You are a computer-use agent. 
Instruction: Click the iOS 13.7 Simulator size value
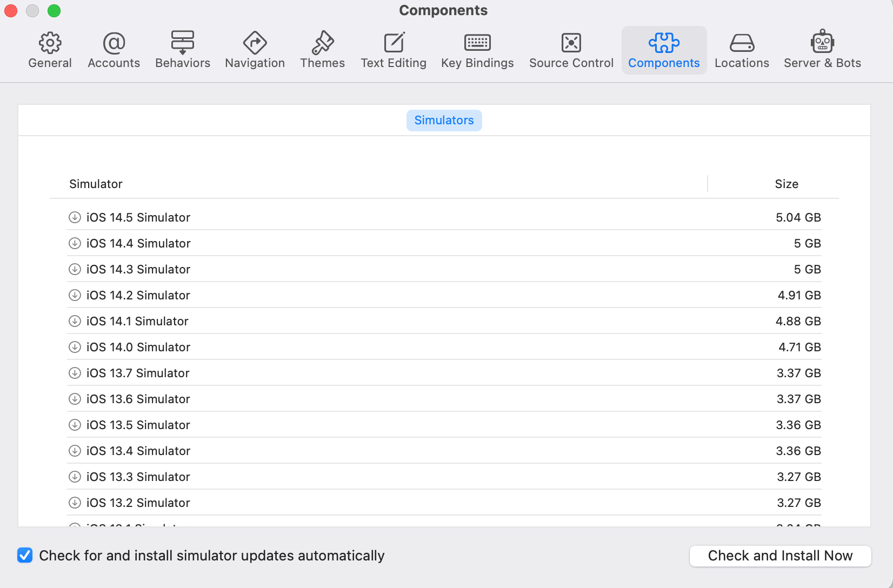pyautogui.click(x=799, y=373)
